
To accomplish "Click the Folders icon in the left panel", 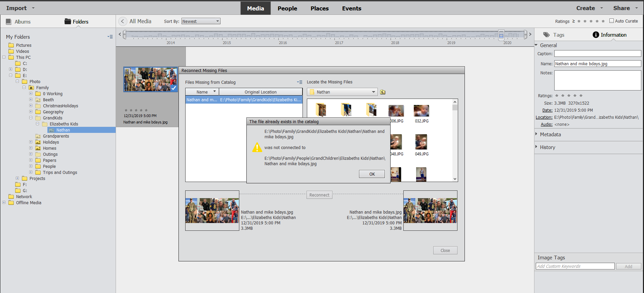I will coord(68,22).
